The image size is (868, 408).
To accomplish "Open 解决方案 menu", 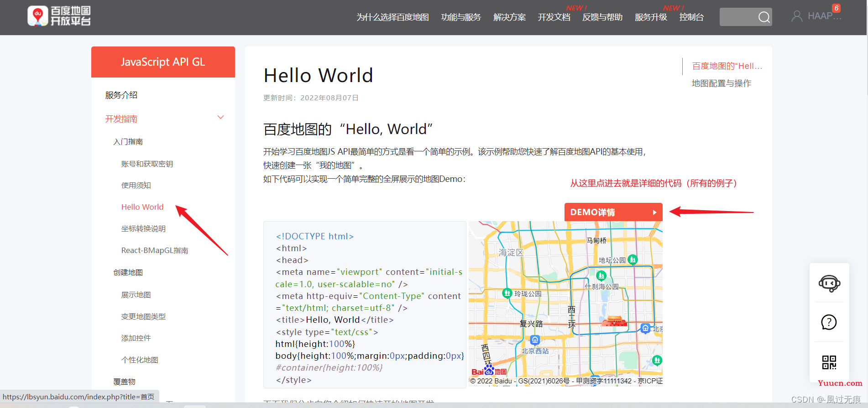I will pyautogui.click(x=509, y=17).
